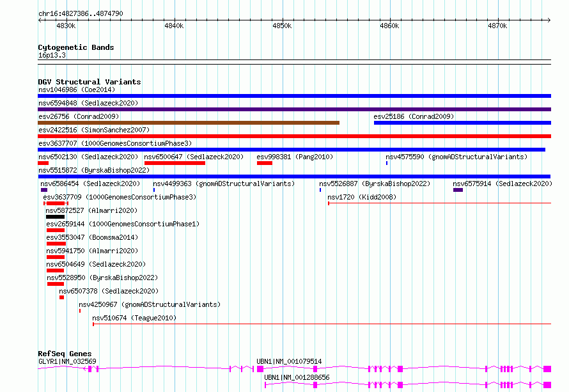This screenshot has height=392, width=569.
Task: Click the 4870k ruler position
Action: pos(497,26)
